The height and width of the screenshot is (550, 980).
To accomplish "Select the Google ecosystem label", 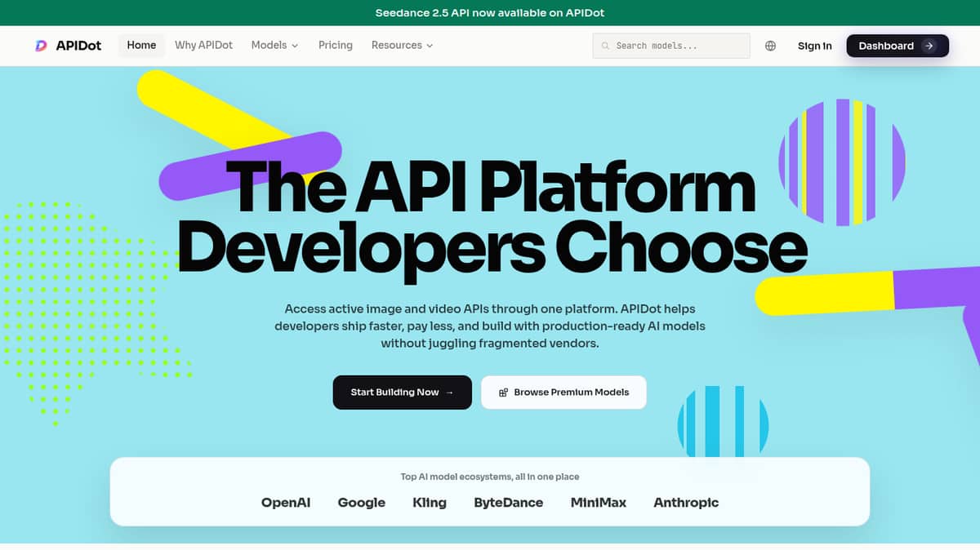I will pyautogui.click(x=362, y=503).
